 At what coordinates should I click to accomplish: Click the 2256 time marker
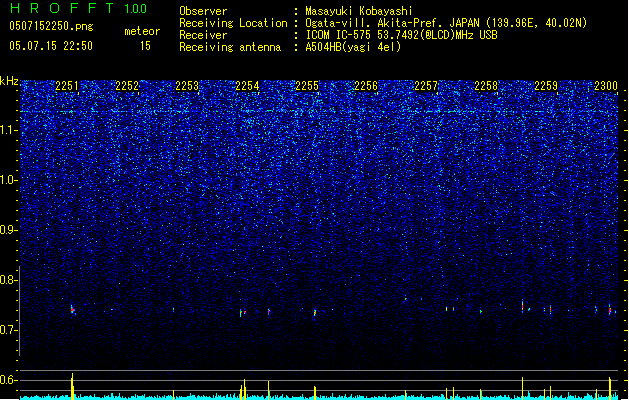366,86
